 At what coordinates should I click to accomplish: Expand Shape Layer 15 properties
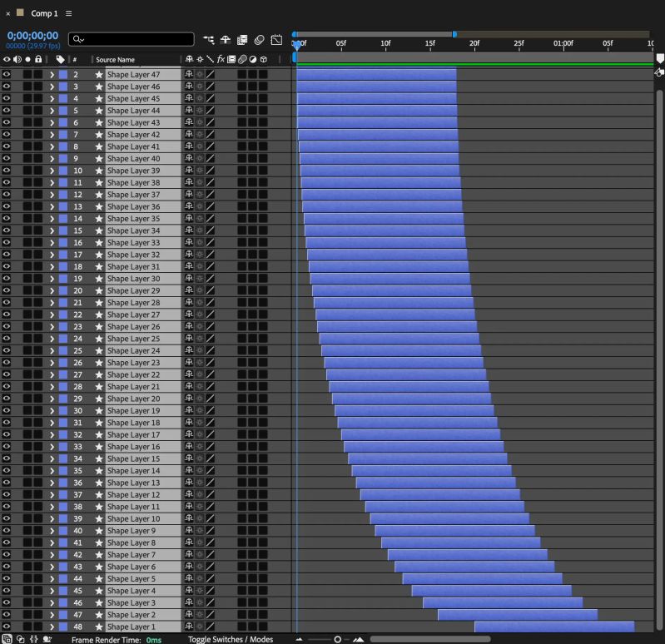[52, 458]
